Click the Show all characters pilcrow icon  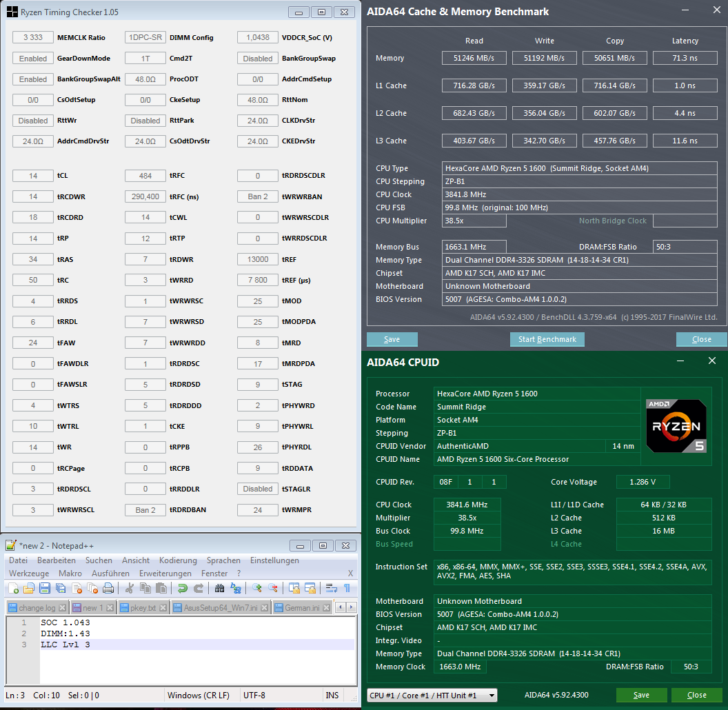(x=347, y=589)
